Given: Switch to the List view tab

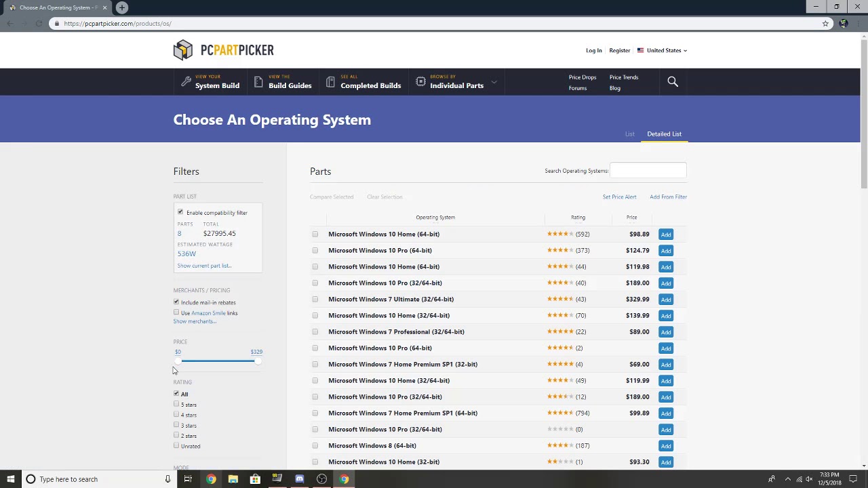Looking at the screenshot, I should tap(630, 134).
